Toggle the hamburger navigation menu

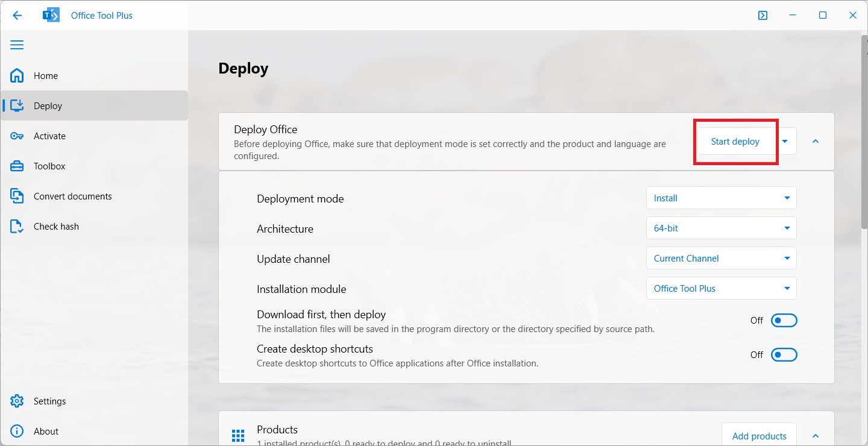point(17,45)
